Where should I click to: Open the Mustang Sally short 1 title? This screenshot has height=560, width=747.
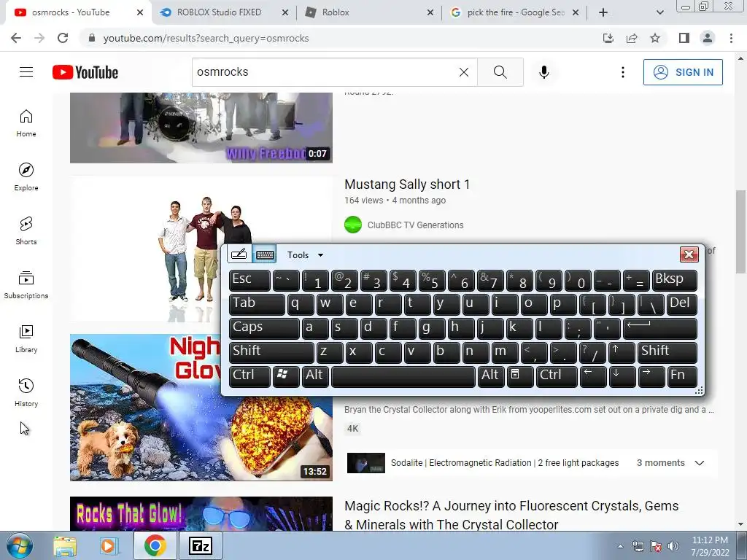click(x=407, y=184)
